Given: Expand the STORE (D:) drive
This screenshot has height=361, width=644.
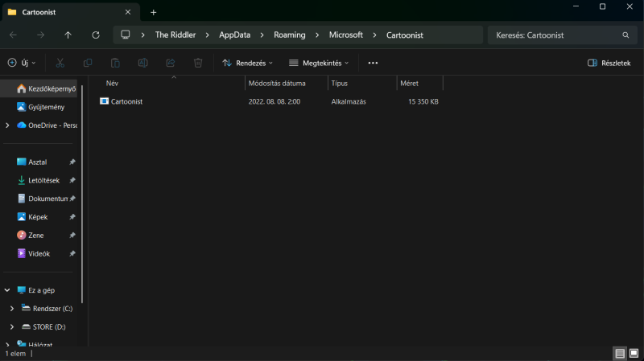Looking at the screenshot, I should click(x=12, y=327).
